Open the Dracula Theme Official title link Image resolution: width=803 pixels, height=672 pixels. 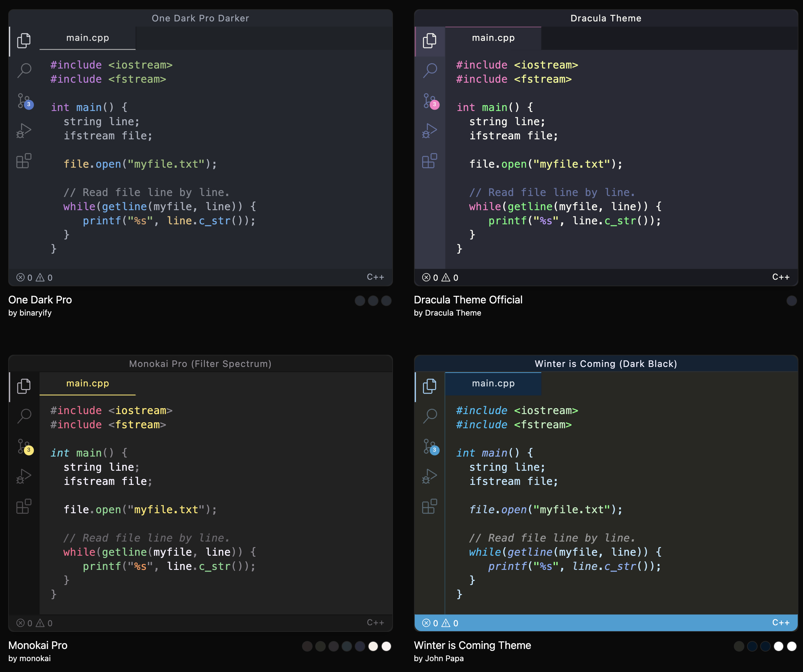468,300
